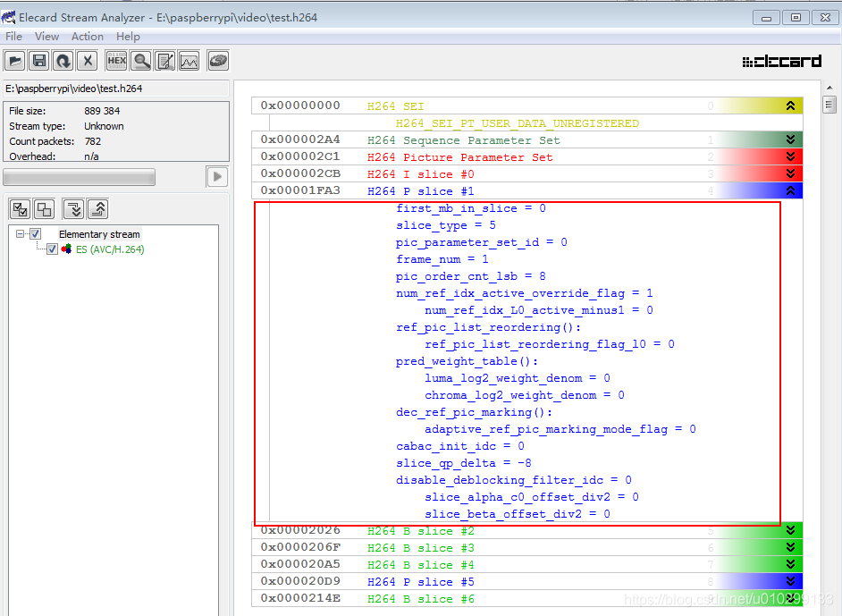Toggle the Elementary stream checkbox
Image resolution: width=842 pixels, height=616 pixels.
pyautogui.click(x=36, y=234)
